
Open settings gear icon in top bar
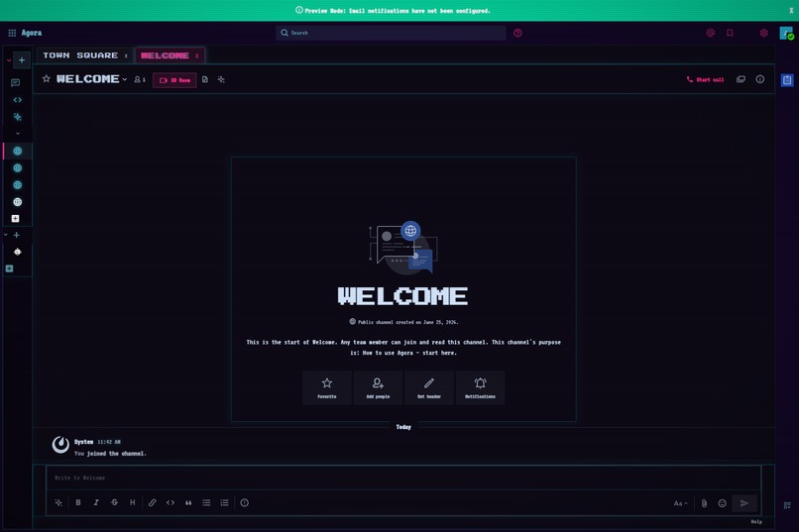click(x=763, y=33)
